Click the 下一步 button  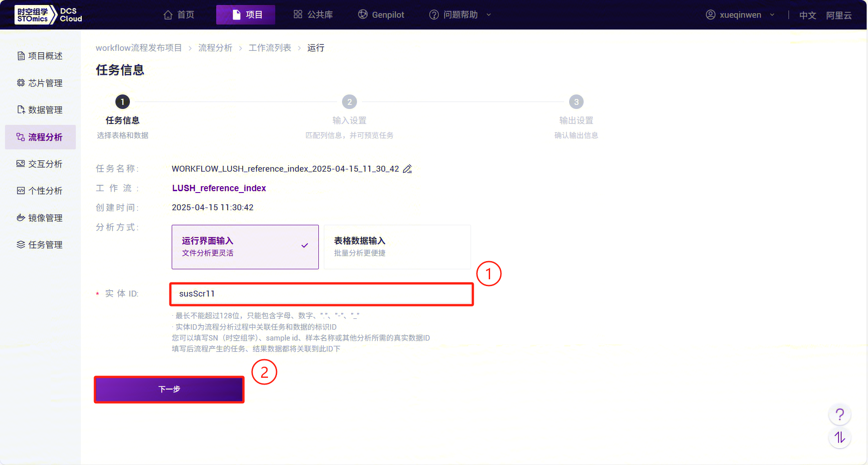[x=169, y=389]
